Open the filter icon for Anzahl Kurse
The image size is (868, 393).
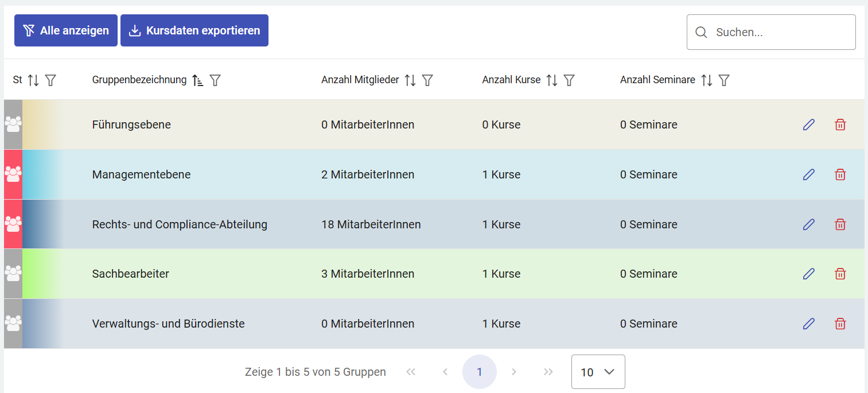tap(569, 80)
